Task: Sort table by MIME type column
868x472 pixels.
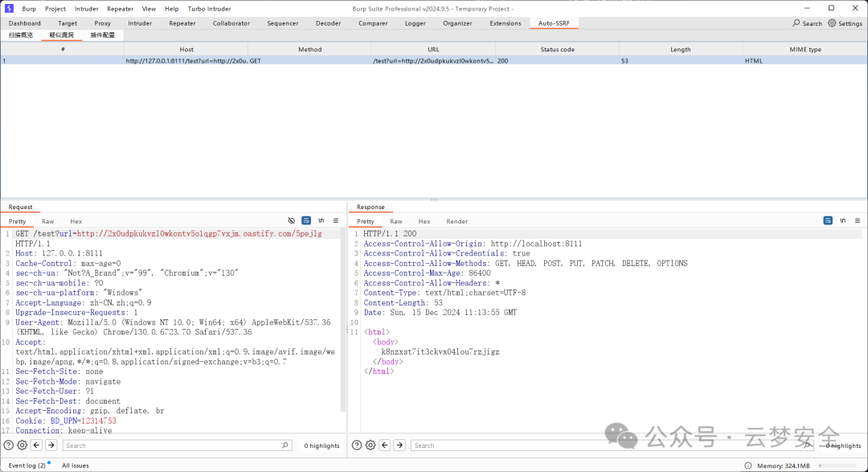Action: tap(805, 49)
